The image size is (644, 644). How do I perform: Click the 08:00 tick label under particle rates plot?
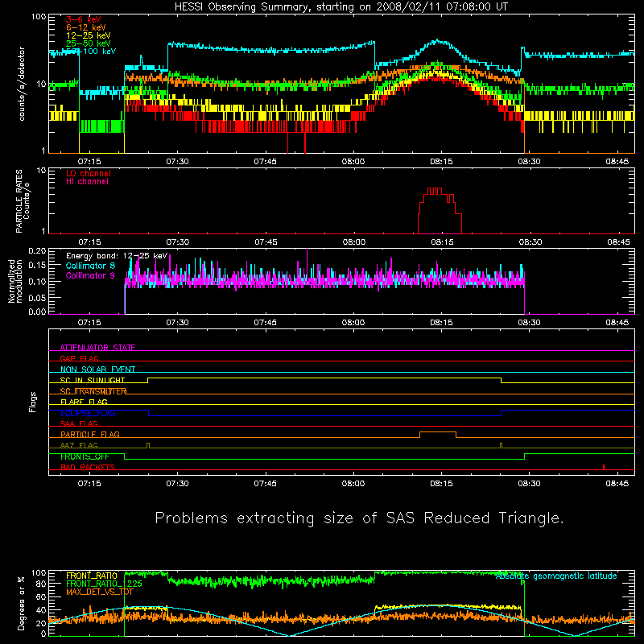353,242
